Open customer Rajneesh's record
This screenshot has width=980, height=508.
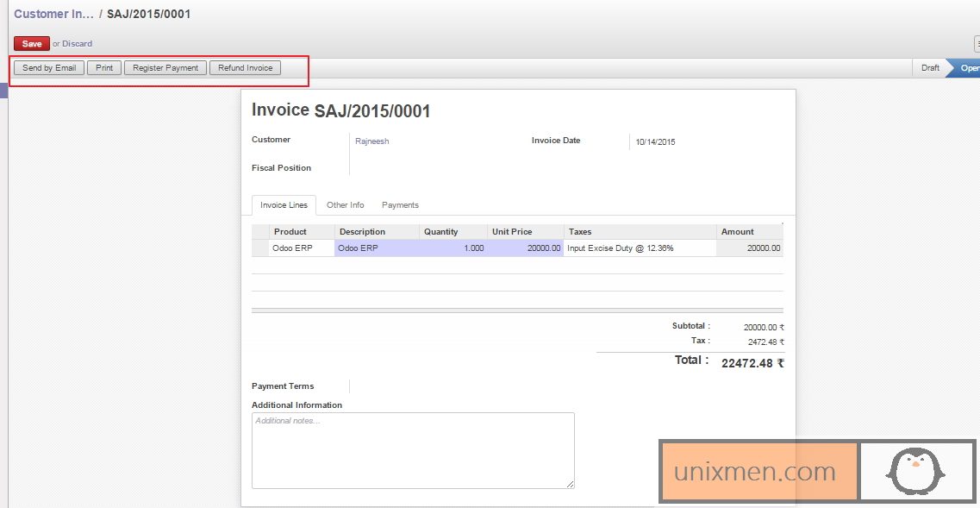[x=371, y=141]
